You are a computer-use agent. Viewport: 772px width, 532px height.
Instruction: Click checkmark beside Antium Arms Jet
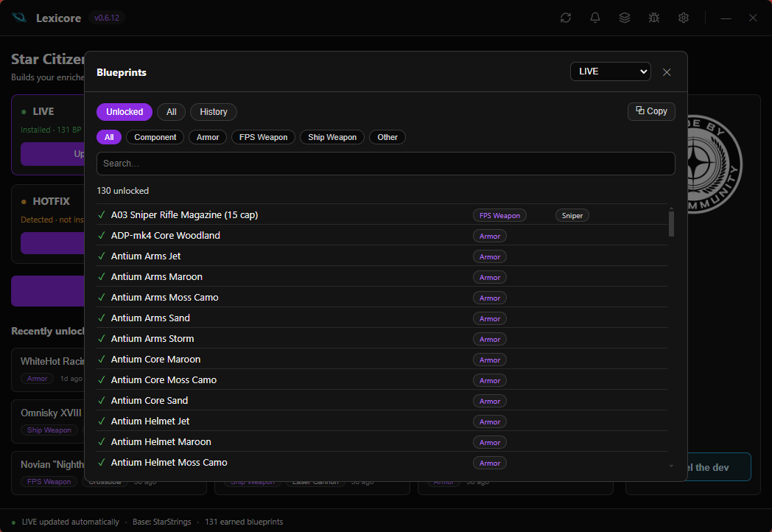point(102,256)
